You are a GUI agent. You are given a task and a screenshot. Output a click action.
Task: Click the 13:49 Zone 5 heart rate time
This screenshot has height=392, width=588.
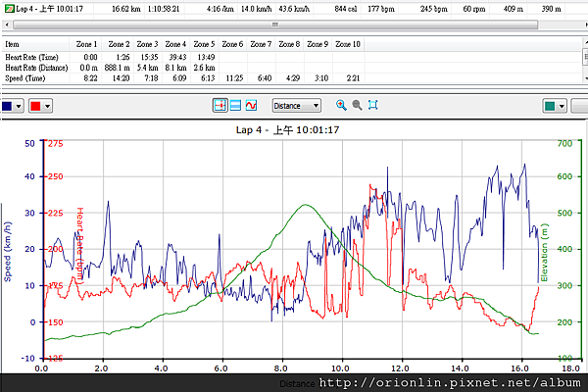(206, 57)
